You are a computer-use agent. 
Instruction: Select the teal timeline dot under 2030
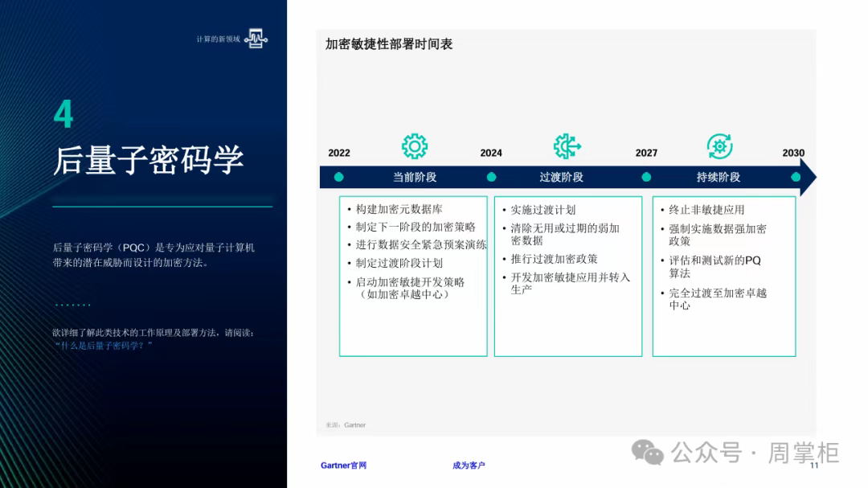point(795,177)
